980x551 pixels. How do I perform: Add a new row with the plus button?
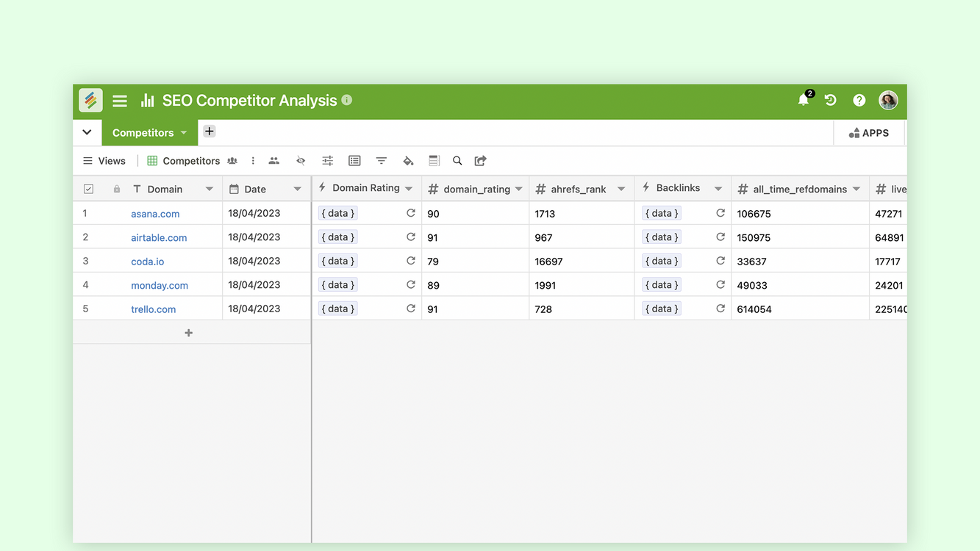pos(189,333)
